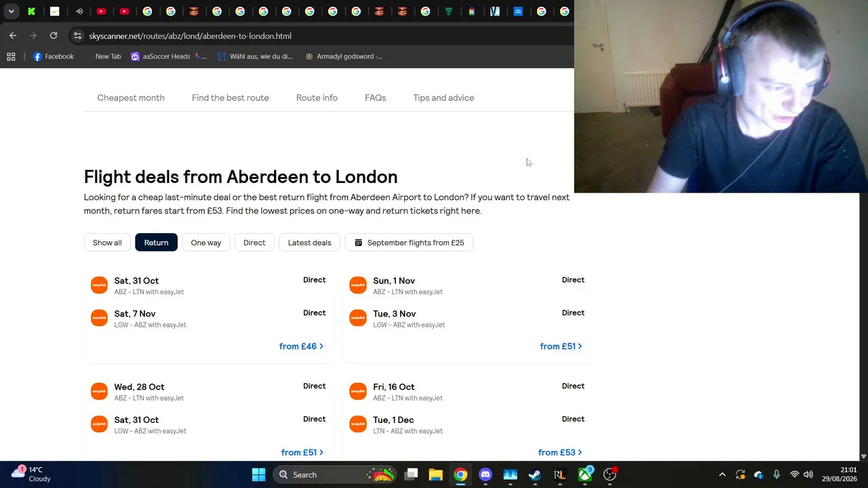Click easyJet logo beside Tue, 3 Nov flight
The image size is (868, 488).
click(x=358, y=319)
